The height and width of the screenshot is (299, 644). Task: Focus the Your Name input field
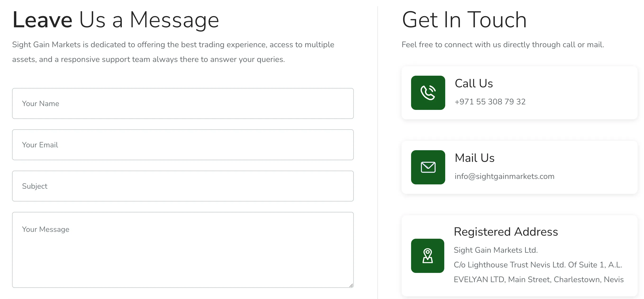pyautogui.click(x=183, y=103)
